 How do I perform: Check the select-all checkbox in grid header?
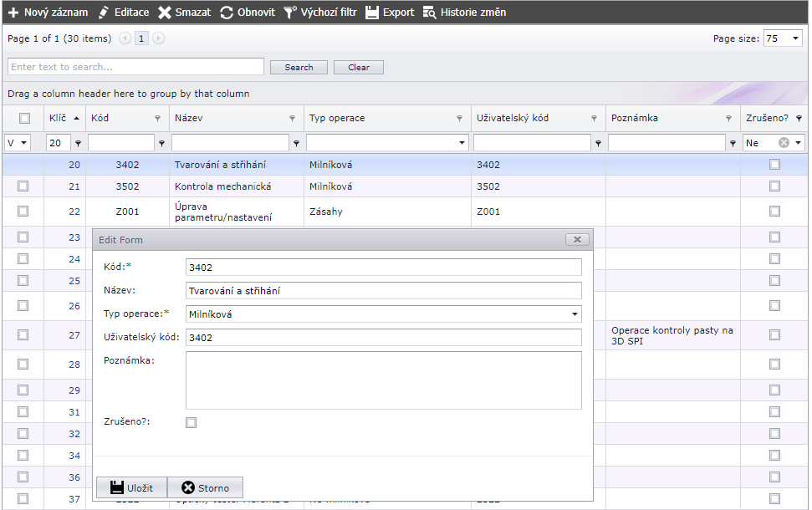24,119
